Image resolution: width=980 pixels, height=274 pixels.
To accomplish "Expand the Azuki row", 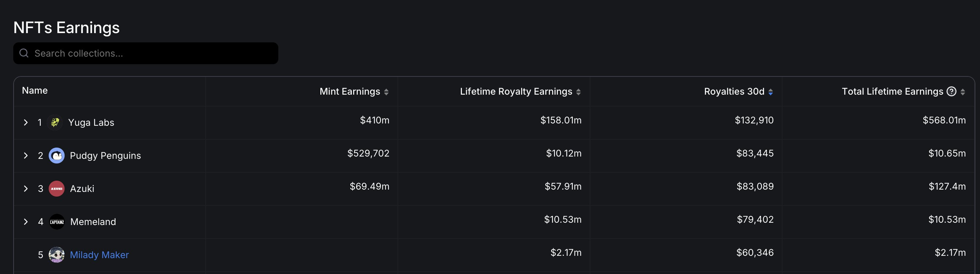I will 26,189.
